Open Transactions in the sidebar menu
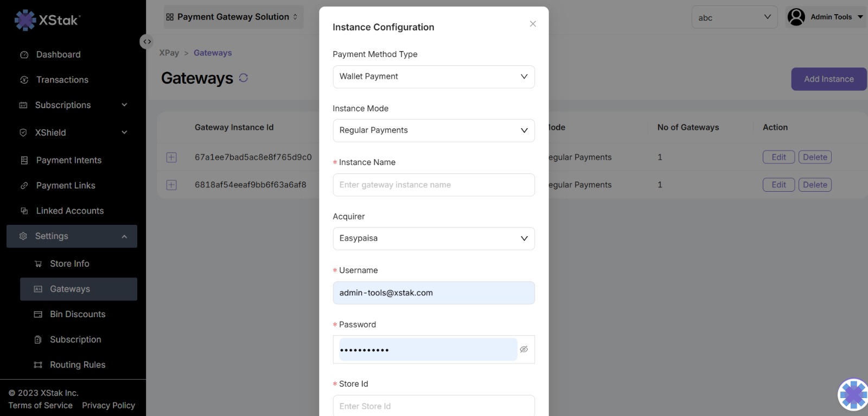This screenshot has width=868, height=416. tap(62, 80)
